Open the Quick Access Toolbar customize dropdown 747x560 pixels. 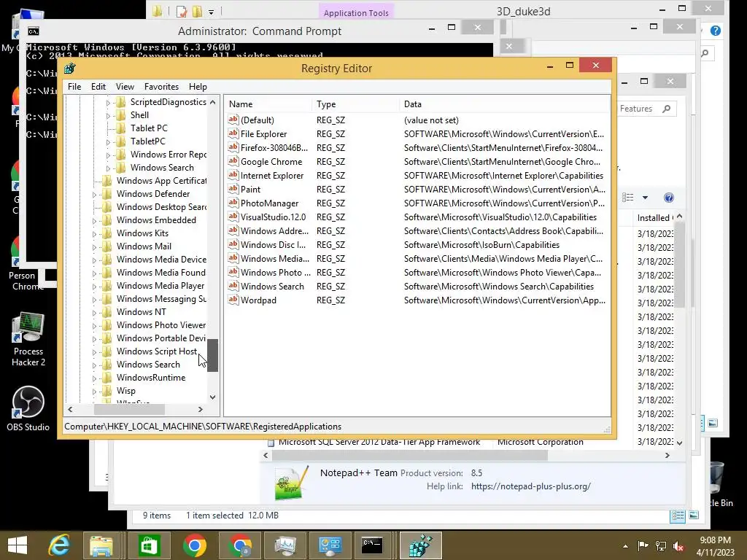[x=211, y=12]
